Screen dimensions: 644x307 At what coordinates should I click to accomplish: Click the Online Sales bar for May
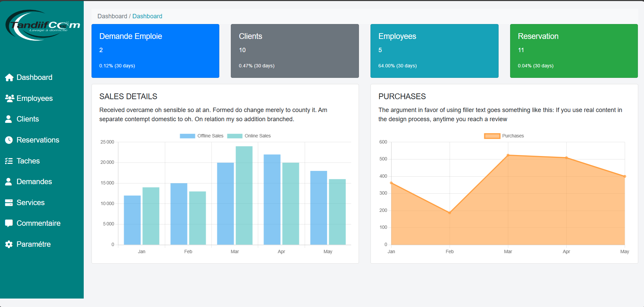coord(337,212)
